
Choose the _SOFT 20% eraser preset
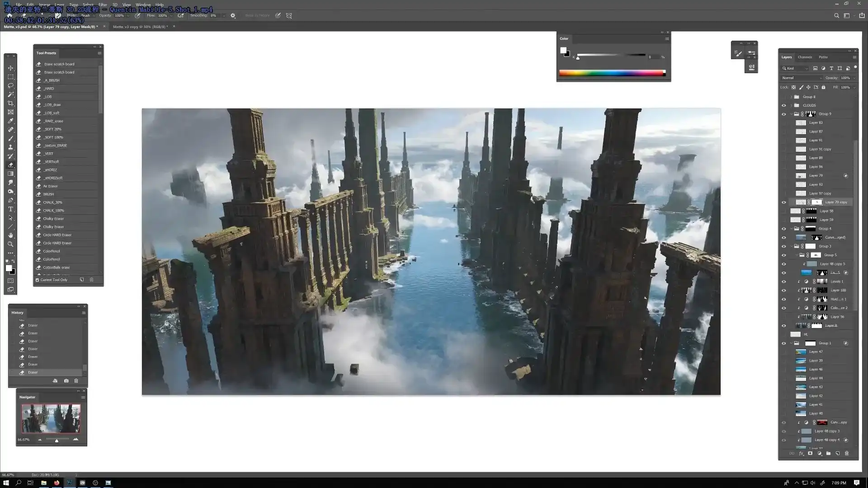(x=53, y=129)
